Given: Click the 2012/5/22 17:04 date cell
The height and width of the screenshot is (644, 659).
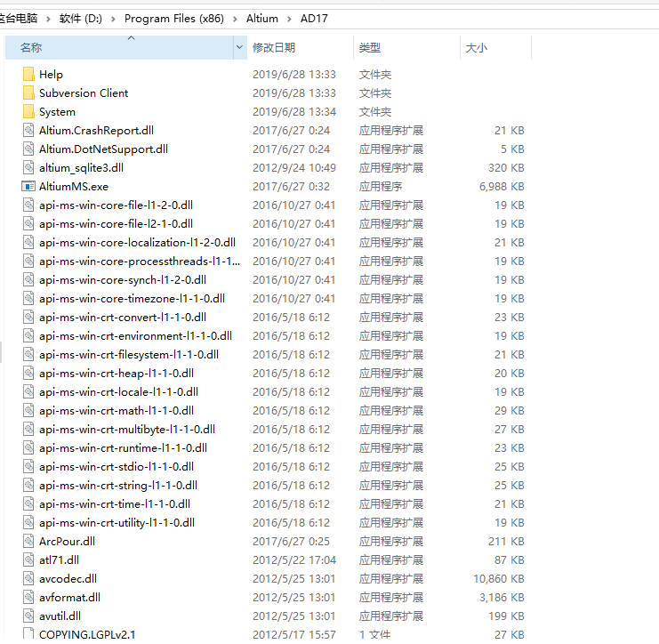Looking at the screenshot, I should 294,559.
